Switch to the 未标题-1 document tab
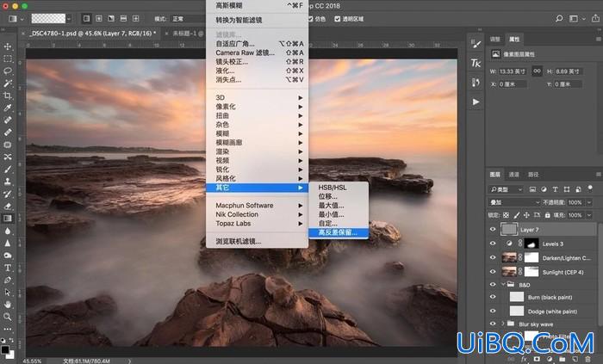Screen dimensions: 603x364 click(x=188, y=34)
